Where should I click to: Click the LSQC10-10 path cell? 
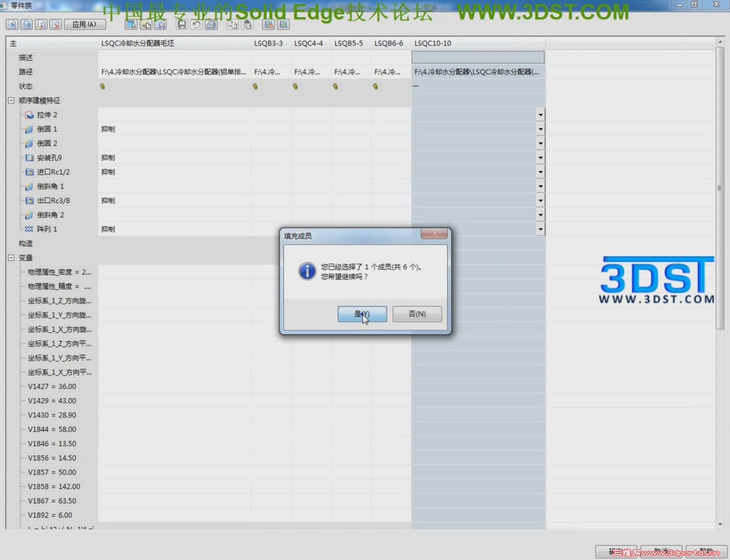[x=478, y=72]
